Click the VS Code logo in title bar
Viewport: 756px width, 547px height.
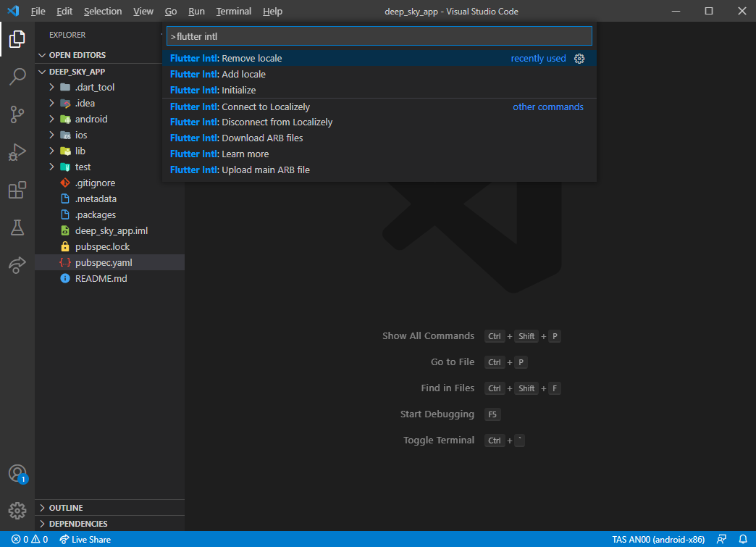point(13,11)
